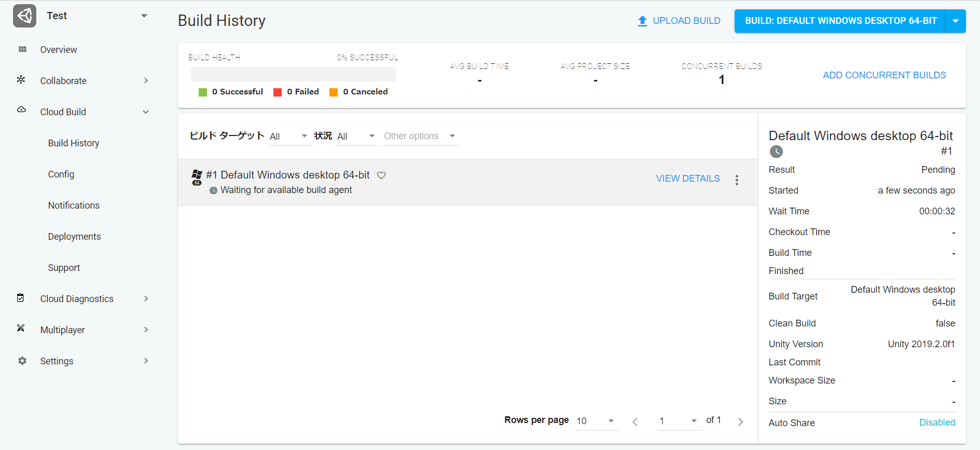This screenshot has height=450, width=980.
Task: Click the pending clock icon in details panel
Action: pyautogui.click(x=776, y=152)
